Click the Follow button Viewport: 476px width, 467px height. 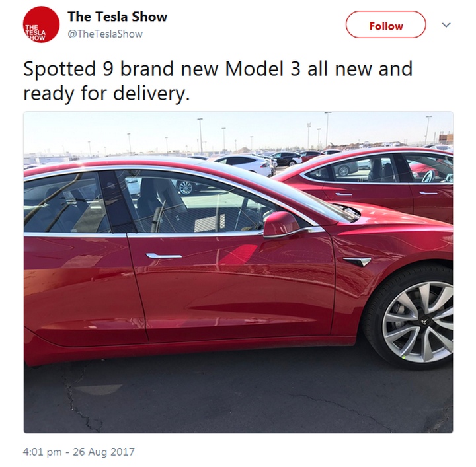click(x=385, y=24)
